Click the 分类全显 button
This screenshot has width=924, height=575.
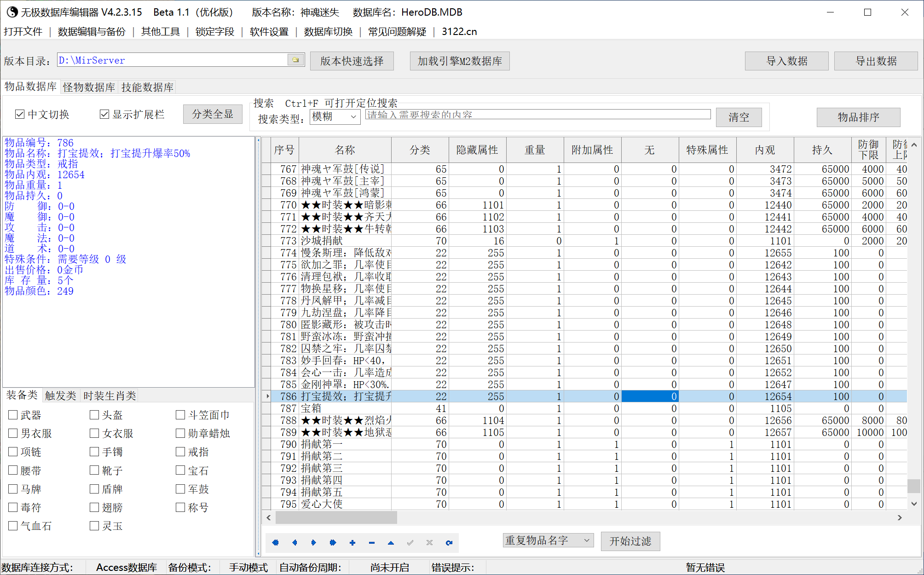(213, 114)
